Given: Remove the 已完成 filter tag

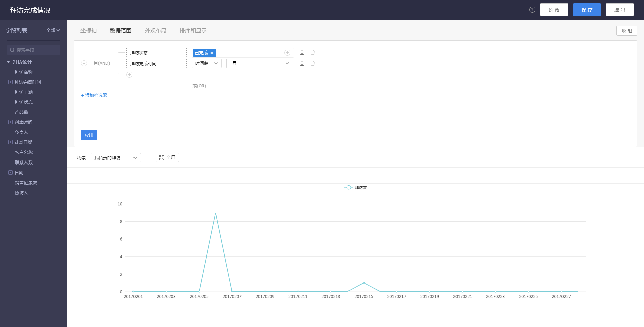Looking at the screenshot, I should pyautogui.click(x=212, y=53).
